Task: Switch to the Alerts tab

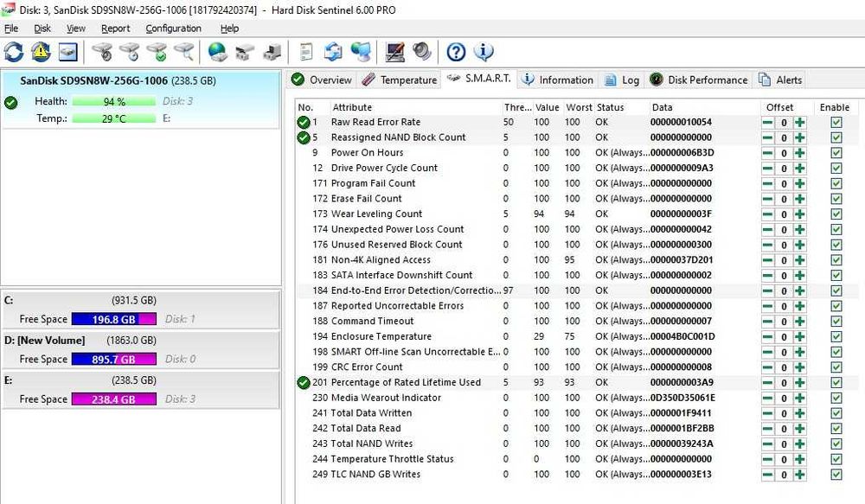Action: click(x=780, y=80)
